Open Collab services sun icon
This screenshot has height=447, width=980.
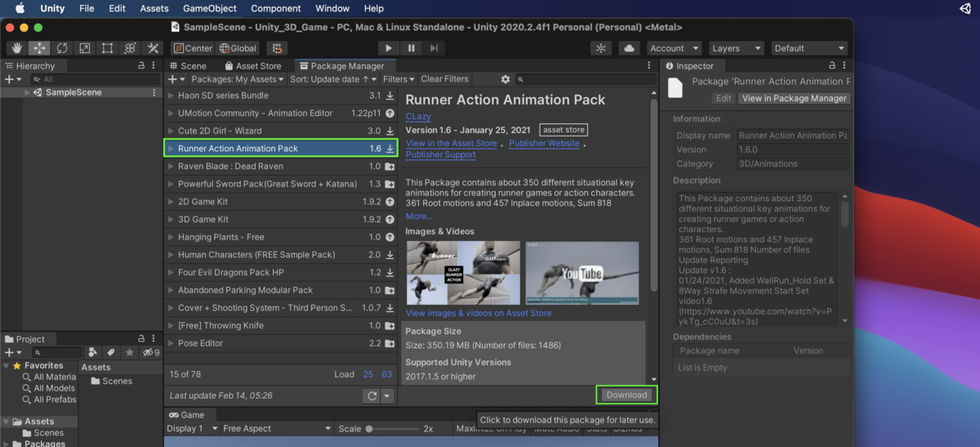(x=601, y=48)
